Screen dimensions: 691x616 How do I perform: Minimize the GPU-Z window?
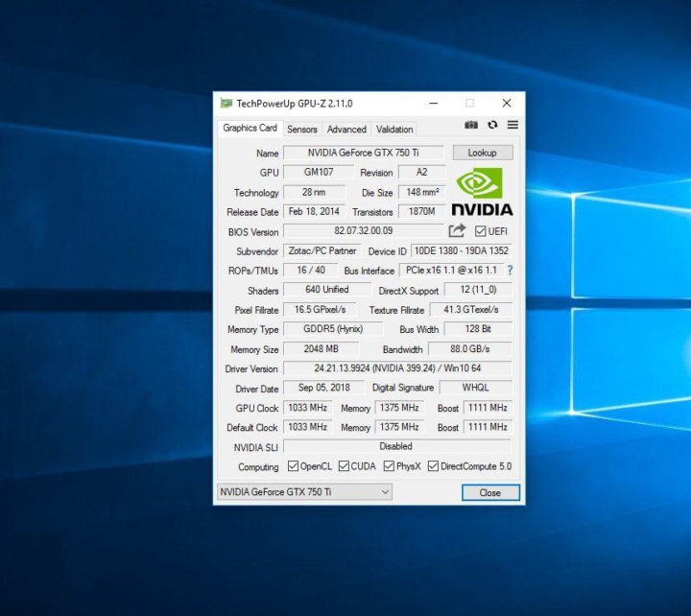pos(434,103)
